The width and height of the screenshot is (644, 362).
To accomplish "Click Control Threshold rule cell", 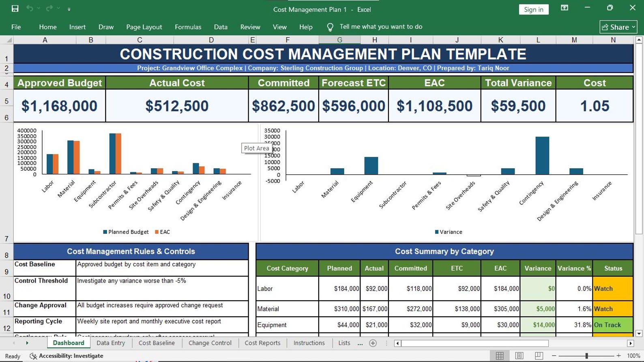I will tap(45, 288).
